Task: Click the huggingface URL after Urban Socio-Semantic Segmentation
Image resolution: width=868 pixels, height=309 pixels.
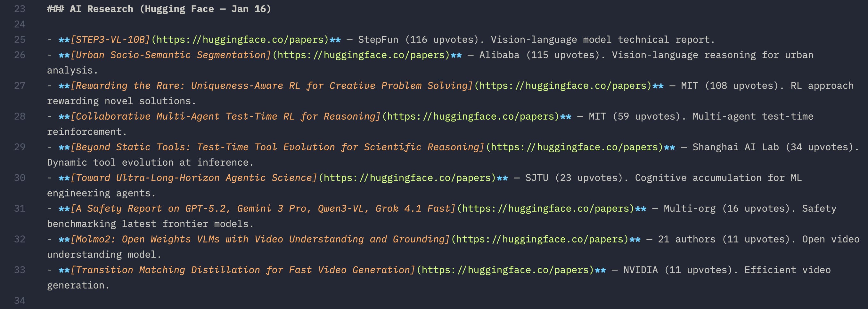Action: pos(361,55)
